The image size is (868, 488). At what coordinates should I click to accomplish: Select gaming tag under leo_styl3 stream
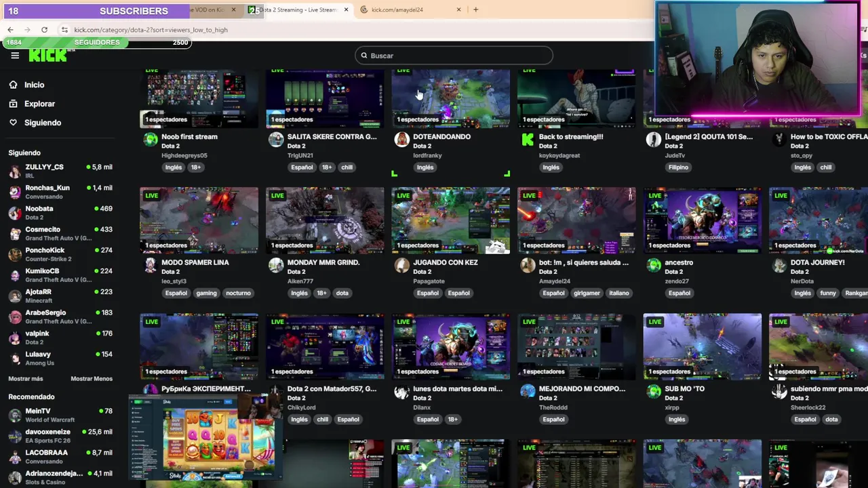tap(206, 293)
